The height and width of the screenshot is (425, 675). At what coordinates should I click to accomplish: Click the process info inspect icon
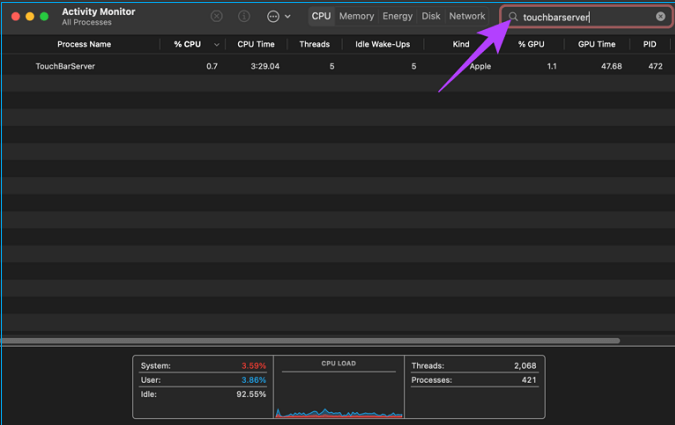pos(244,16)
